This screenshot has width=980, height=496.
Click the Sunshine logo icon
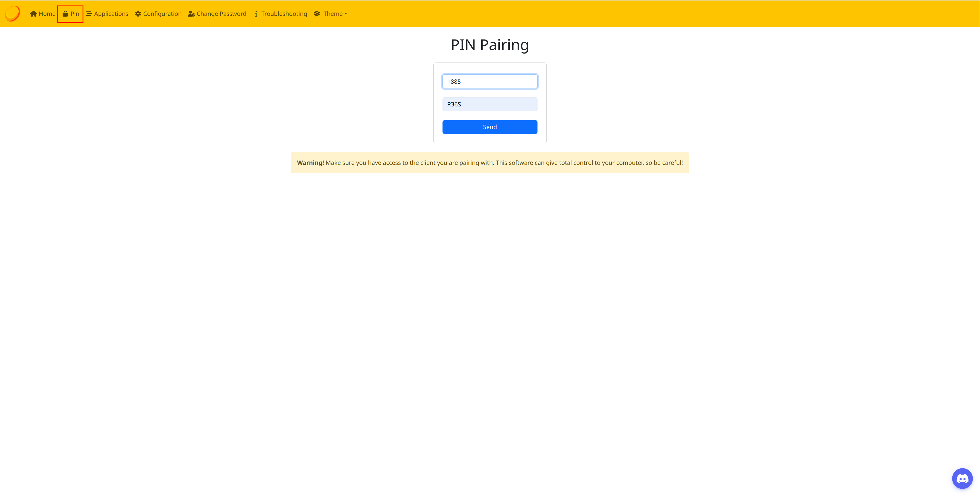point(13,14)
